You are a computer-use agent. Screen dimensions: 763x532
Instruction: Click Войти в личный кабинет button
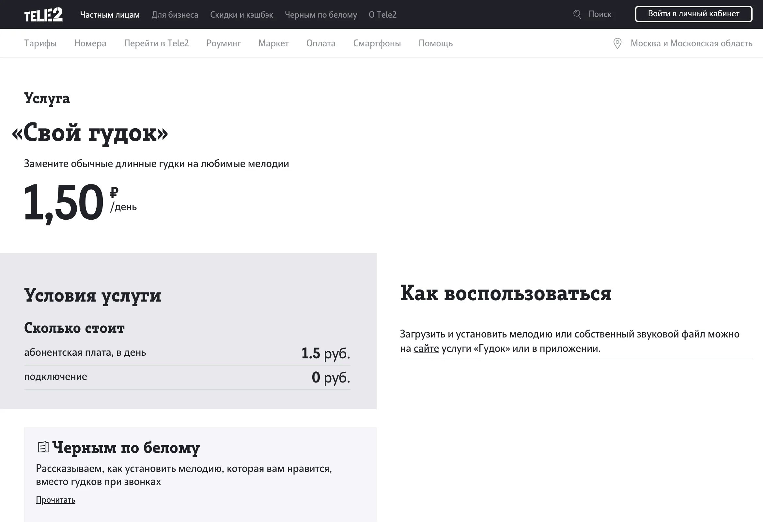(693, 14)
